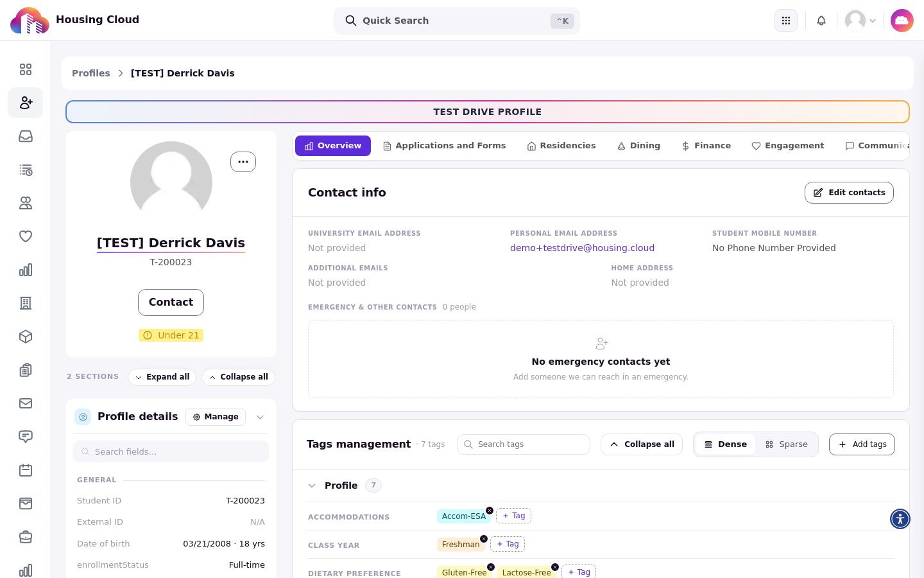The height and width of the screenshot is (578, 924).
Task: Open the accessibility options icon
Action: (x=900, y=519)
